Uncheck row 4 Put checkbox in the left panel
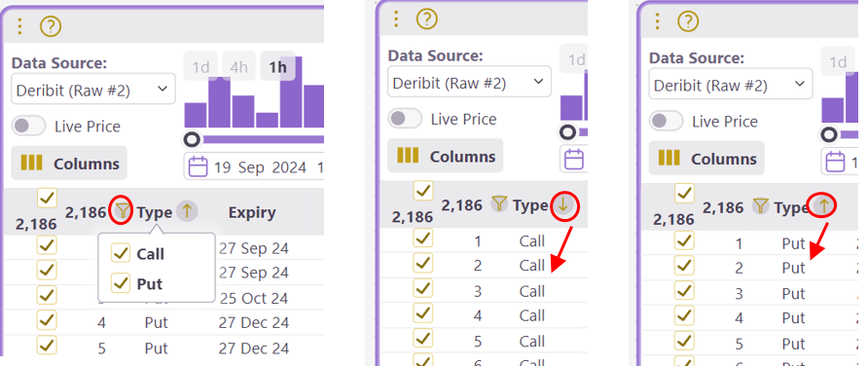 [x=47, y=320]
